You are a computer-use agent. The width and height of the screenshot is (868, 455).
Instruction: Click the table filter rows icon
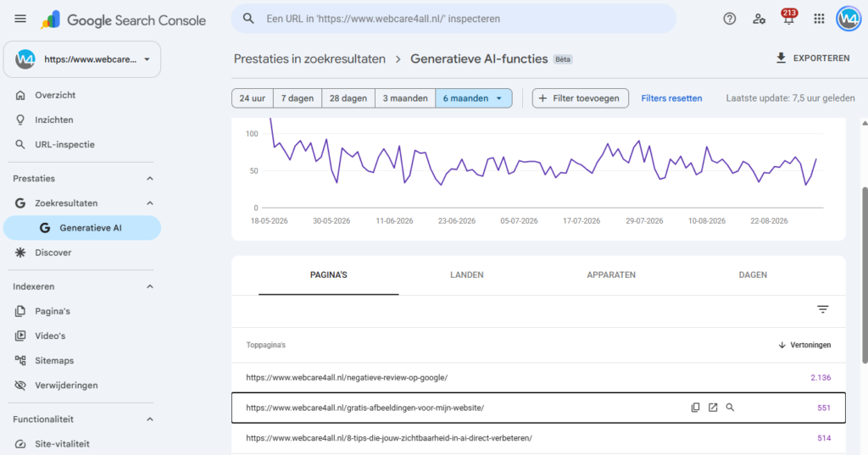pyautogui.click(x=823, y=309)
